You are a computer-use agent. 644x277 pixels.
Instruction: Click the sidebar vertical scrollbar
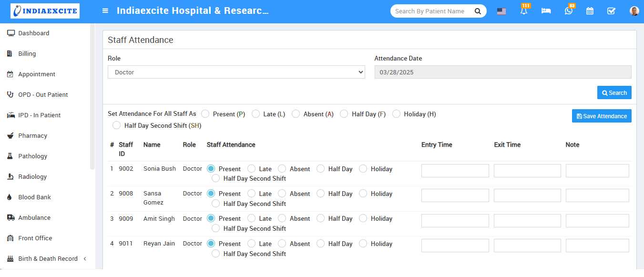(92, 95)
